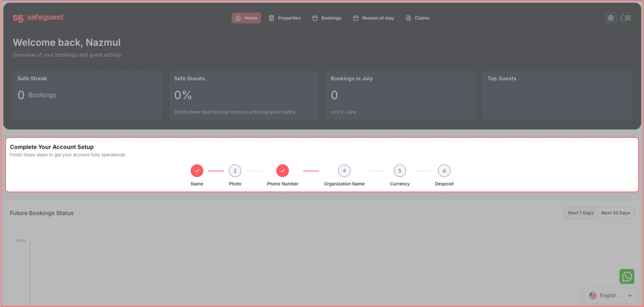Select the completed Name step checkmark
The image size is (644, 307).
pos(197,171)
